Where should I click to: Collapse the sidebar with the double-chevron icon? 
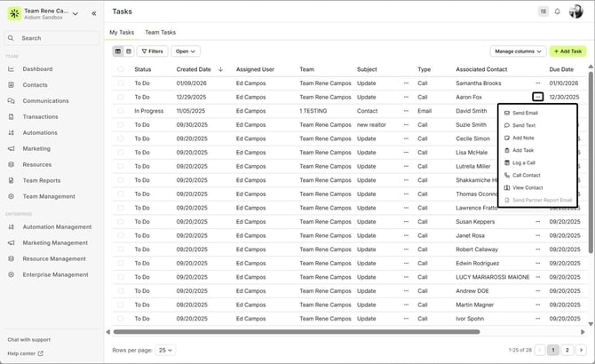point(94,13)
